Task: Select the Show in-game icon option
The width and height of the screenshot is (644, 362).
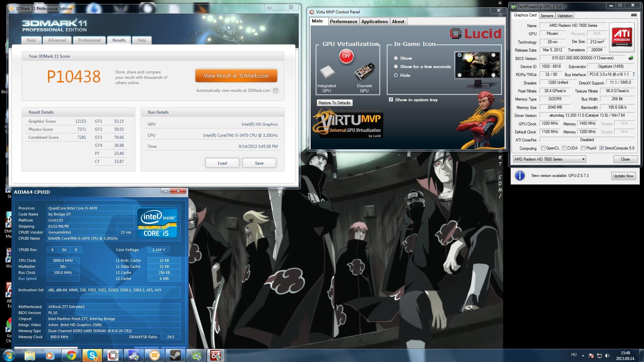Action: [396, 58]
